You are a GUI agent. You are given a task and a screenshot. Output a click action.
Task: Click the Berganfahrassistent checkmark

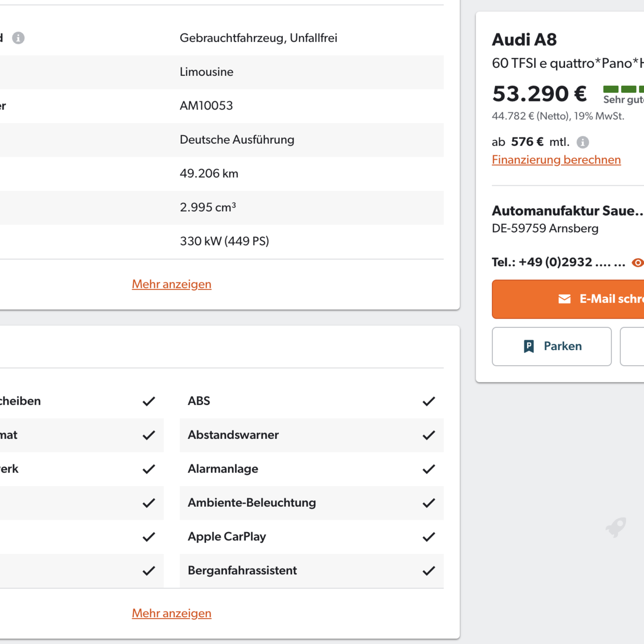point(429,571)
